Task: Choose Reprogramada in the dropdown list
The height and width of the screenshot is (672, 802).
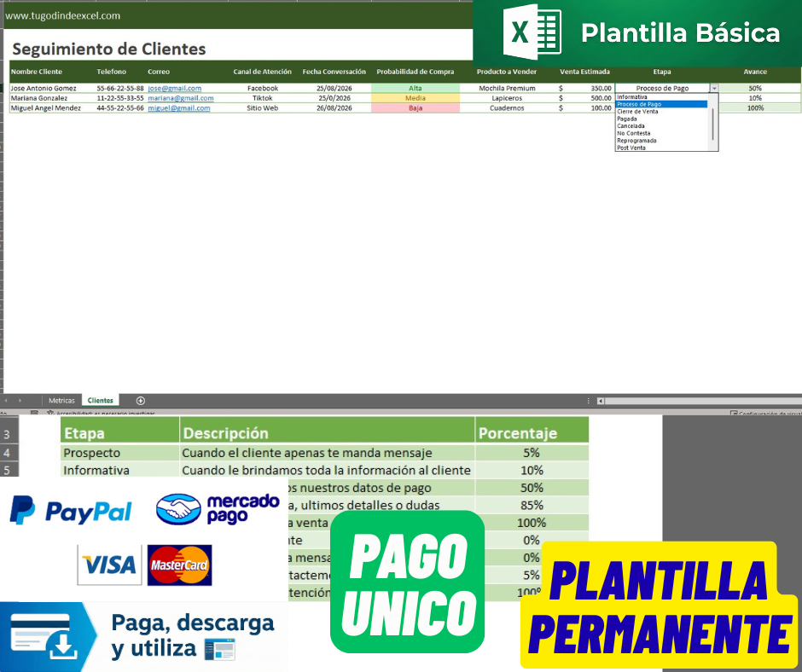Action: pos(636,140)
